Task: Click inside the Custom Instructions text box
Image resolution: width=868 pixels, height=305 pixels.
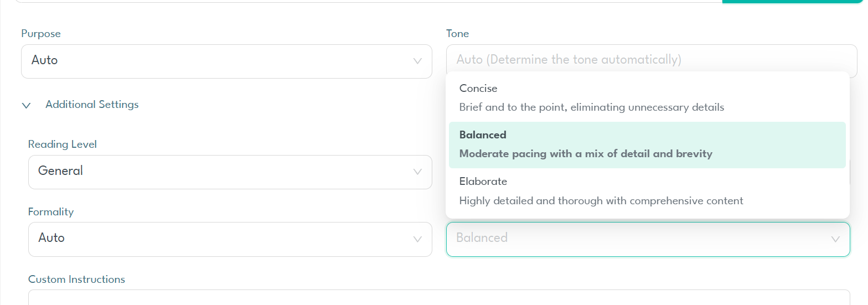Action: point(438,298)
